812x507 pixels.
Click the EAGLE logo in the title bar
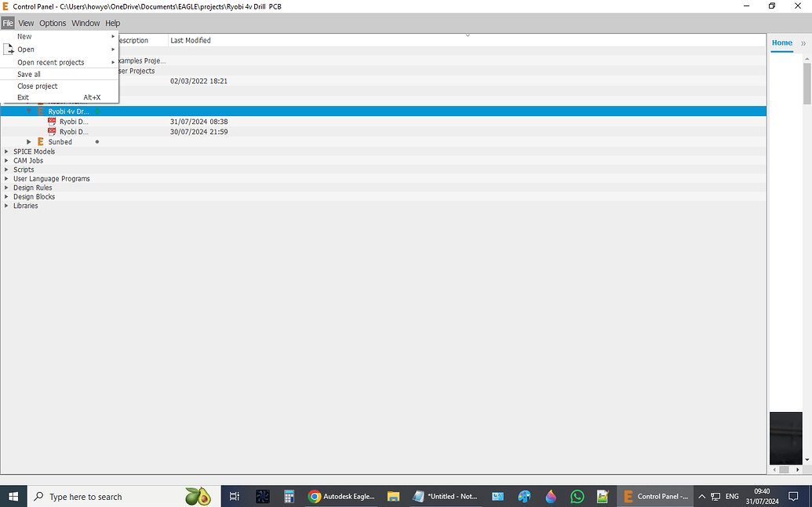coord(6,6)
